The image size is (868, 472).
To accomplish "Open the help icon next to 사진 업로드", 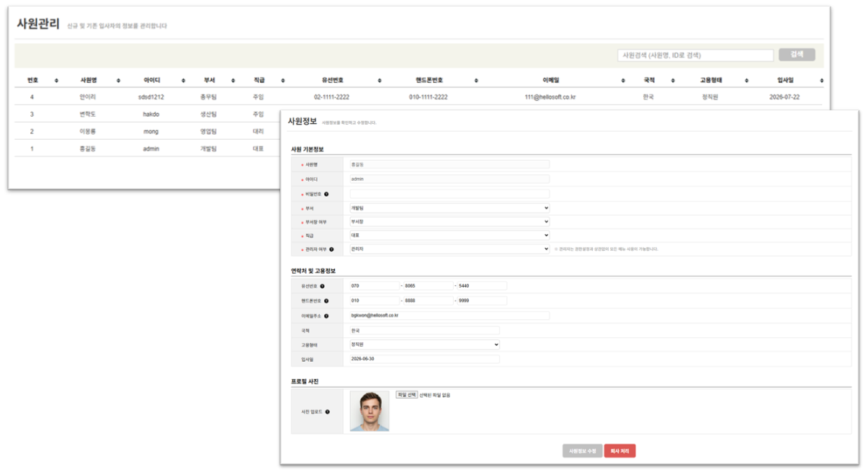I will point(328,412).
